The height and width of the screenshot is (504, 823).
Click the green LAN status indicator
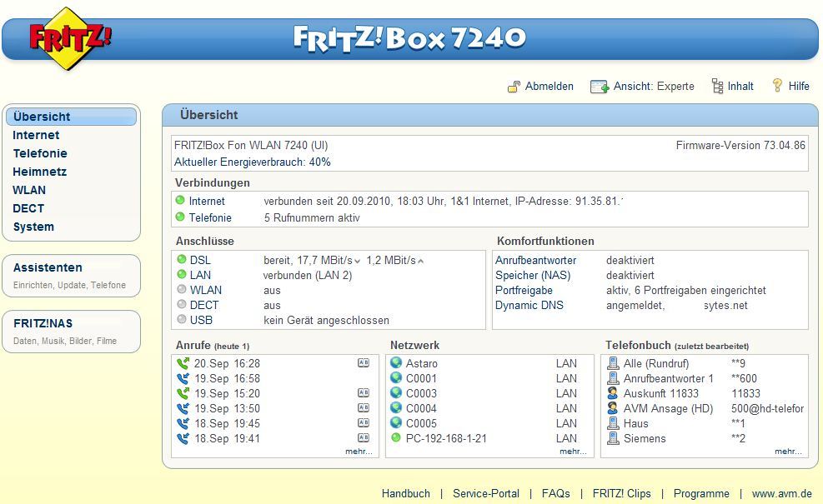pyautogui.click(x=182, y=274)
